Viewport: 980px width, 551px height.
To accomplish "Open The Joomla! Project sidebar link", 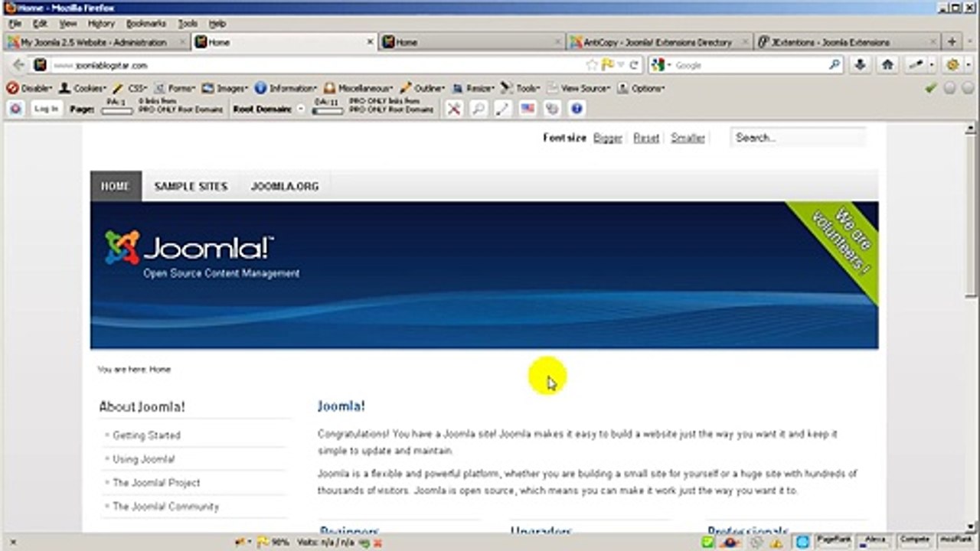I will click(x=156, y=483).
